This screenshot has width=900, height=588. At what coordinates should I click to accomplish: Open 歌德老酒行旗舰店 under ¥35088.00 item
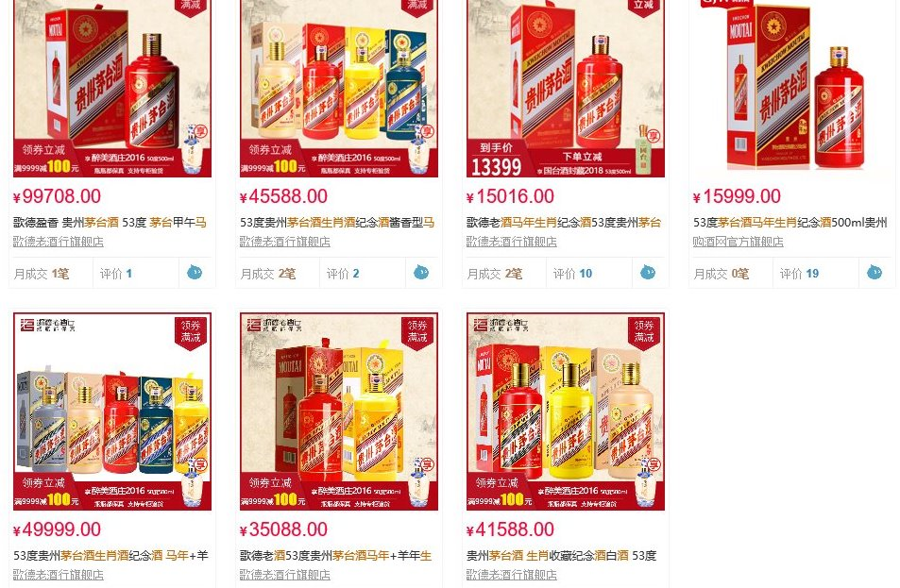click(285, 575)
